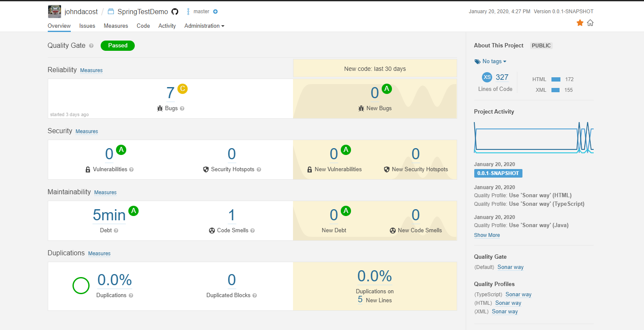Click the Project Activity graph
644x330 pixels.
tap(534, 137)
